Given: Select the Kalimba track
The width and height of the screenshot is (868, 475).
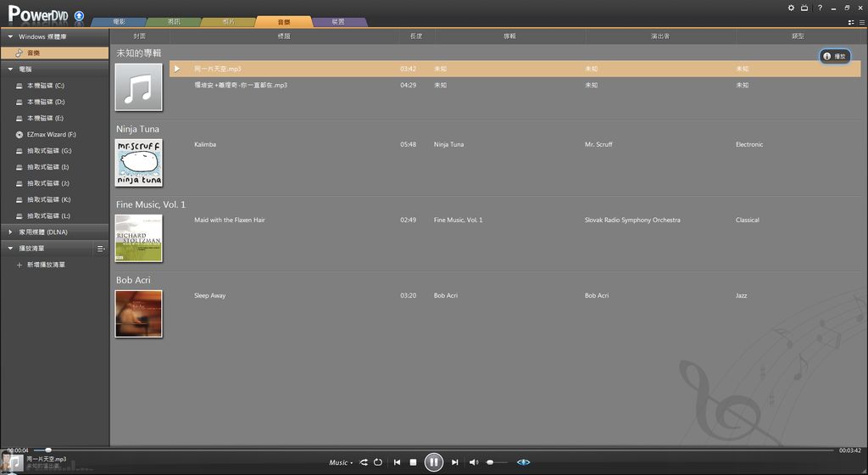Looking at the screenshot, I should click(205, 144).
